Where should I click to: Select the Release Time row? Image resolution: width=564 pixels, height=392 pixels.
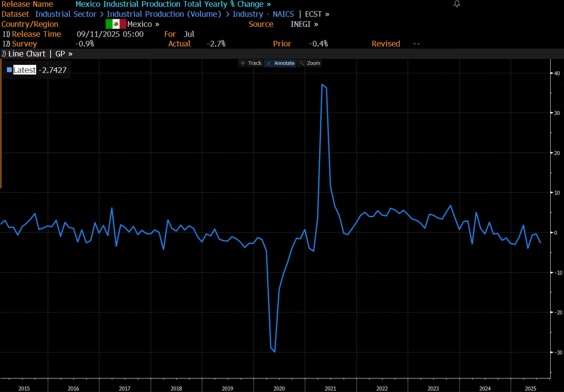point(36,34)
